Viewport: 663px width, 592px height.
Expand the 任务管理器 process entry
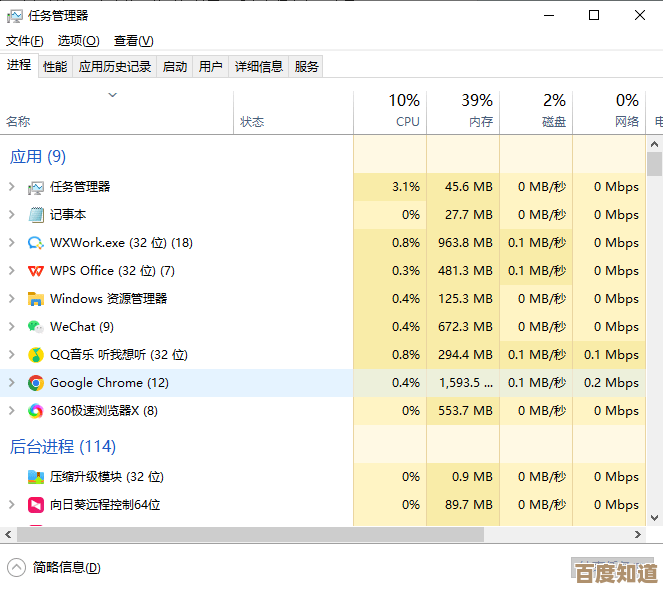pyautogui.click(x=12, y=186)
